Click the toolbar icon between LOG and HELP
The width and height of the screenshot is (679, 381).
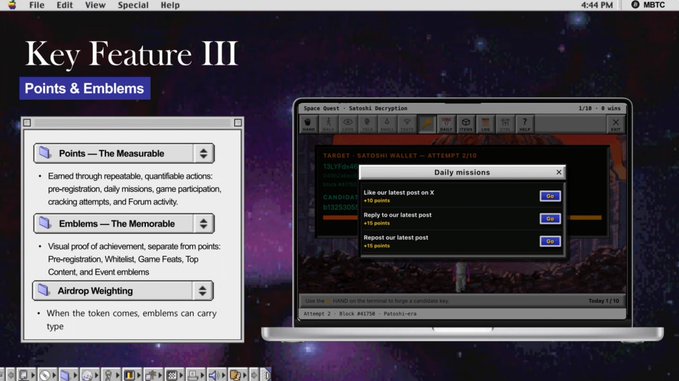click(x=505, y=124)
